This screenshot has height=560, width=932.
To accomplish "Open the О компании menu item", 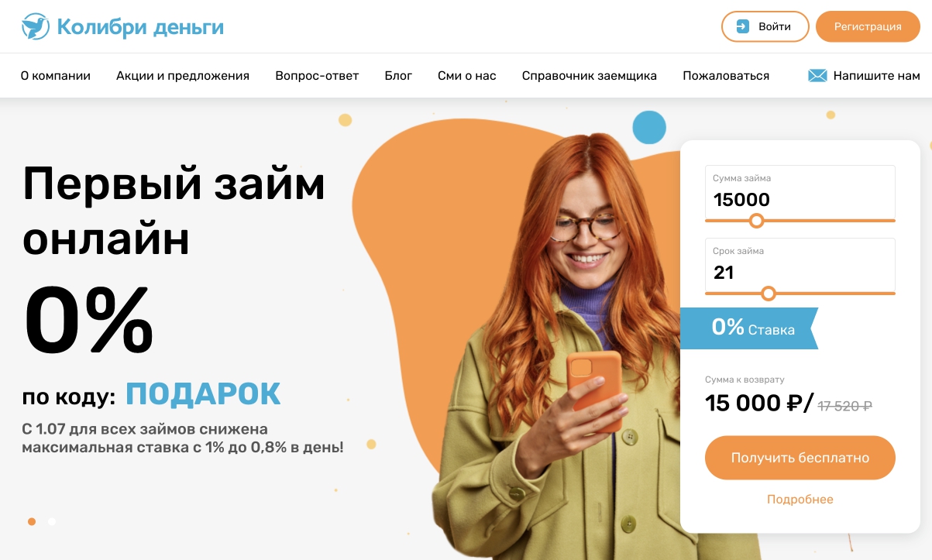I will pos(56,76).
